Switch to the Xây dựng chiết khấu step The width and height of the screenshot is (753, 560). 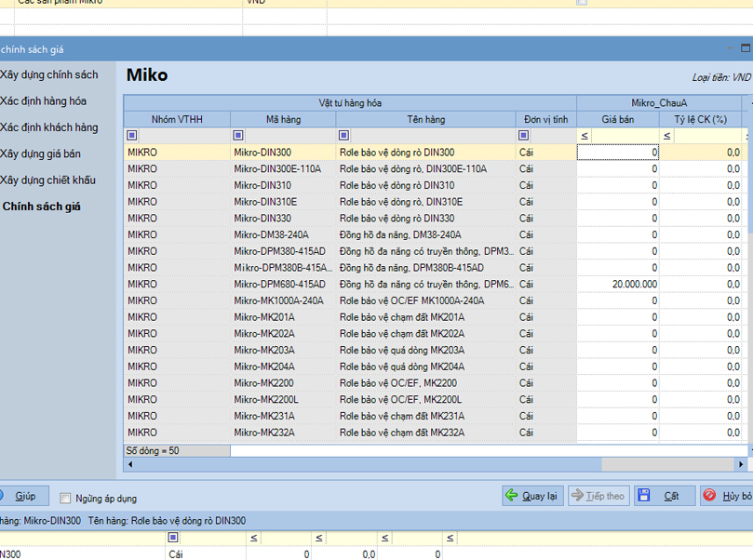pyautogui.click(x=48, y=180)
